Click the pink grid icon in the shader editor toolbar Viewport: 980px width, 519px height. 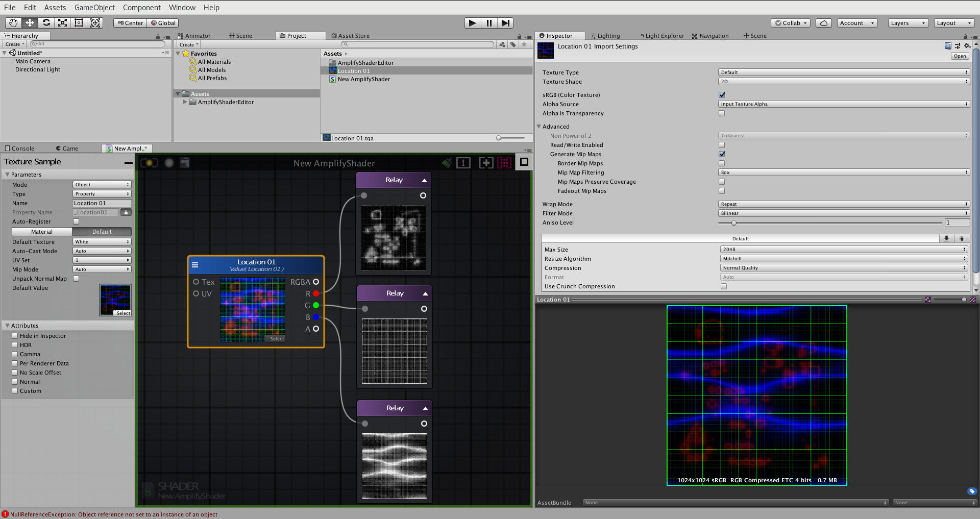click(504, 163)
